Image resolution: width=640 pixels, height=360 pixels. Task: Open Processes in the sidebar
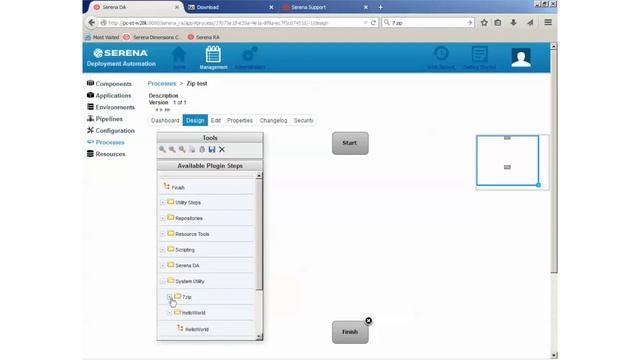[x=106, y=142]
